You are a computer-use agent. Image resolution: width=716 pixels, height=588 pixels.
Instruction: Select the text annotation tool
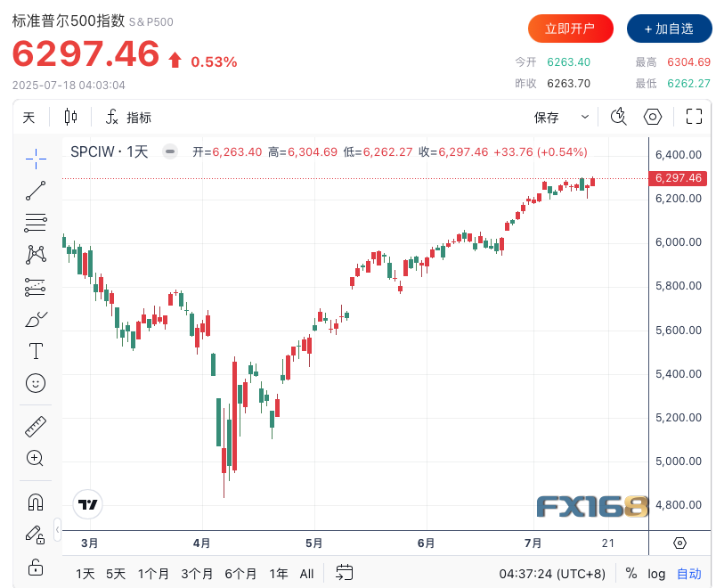point(36,351)
